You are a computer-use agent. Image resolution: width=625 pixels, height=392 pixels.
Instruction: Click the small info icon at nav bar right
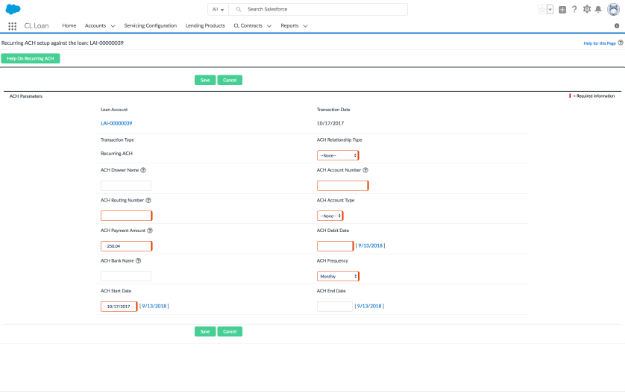[617, 26]
